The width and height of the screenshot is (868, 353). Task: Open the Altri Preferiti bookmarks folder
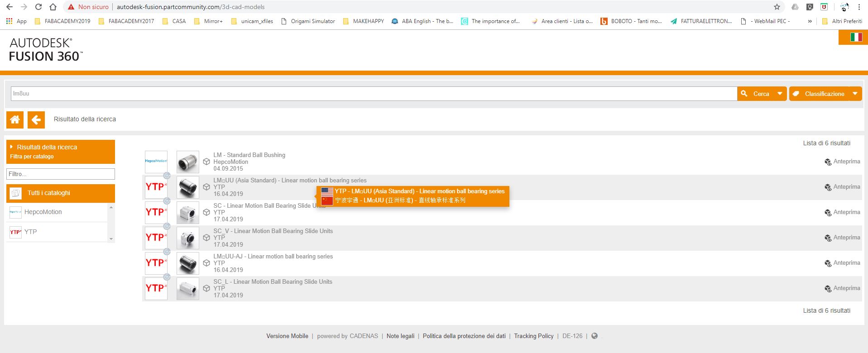click(842, 21)
